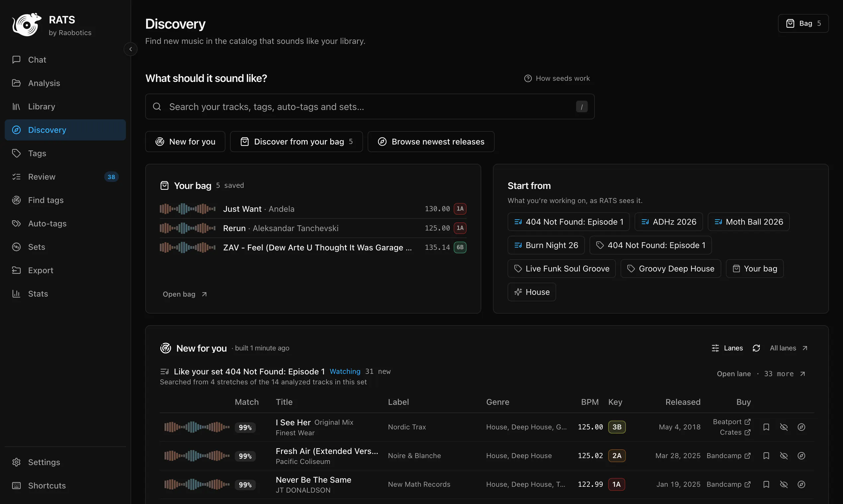
Task: Open Find tags page
Action: click(65, 200)
